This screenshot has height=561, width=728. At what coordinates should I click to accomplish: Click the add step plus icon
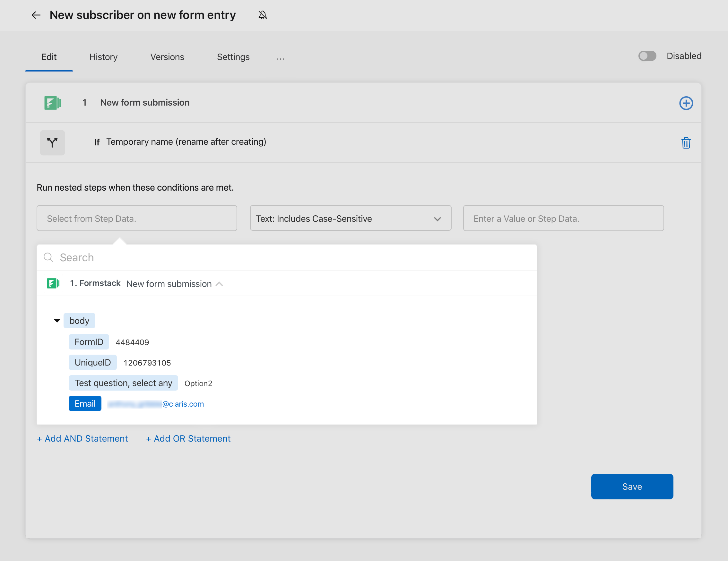(686, 102)
